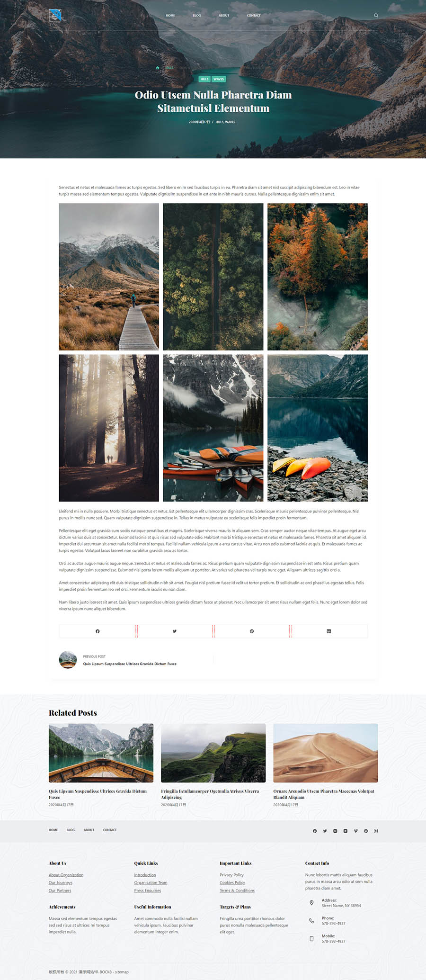The height and width of the screenshot is (980, 426).
Task: Click the site logo icon
Action: [x=55, y=16]
